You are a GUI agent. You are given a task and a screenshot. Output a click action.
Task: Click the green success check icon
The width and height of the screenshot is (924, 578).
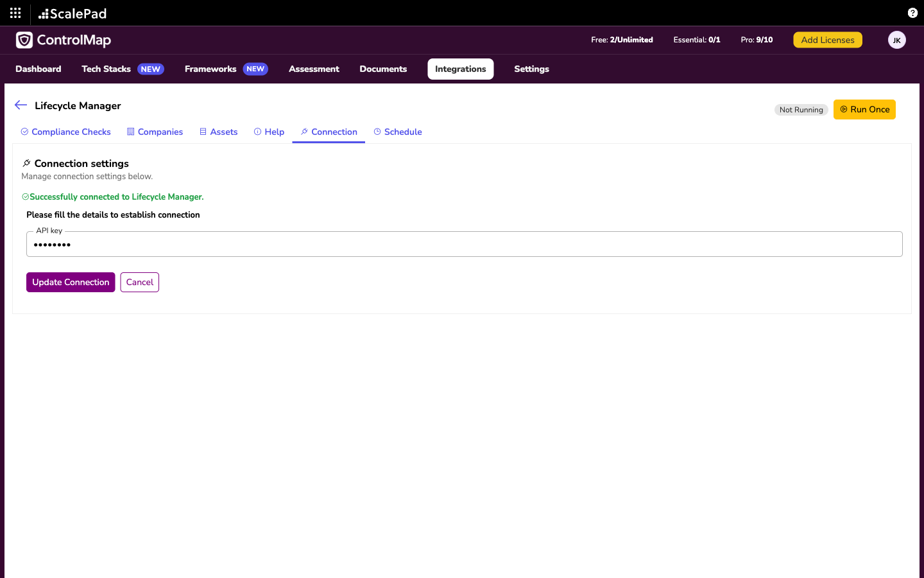coord(25,197)
